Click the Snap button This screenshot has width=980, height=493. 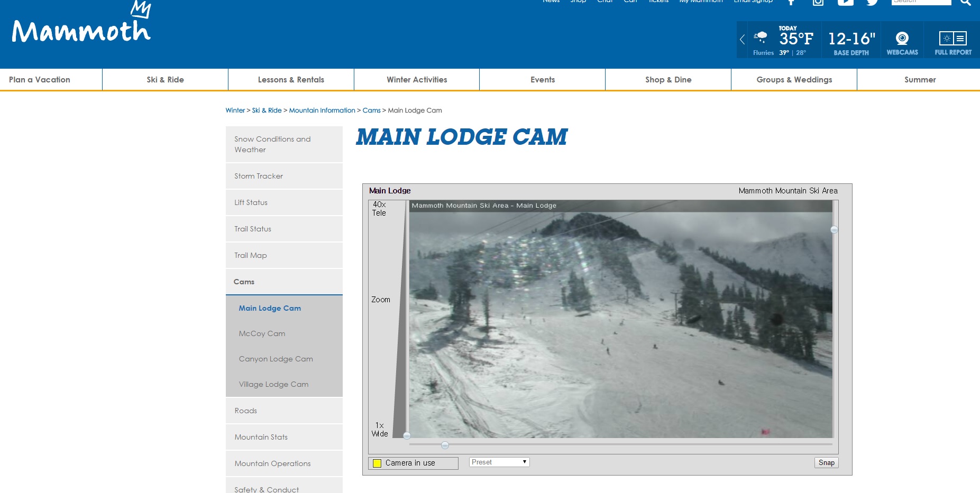pos(827,463)
